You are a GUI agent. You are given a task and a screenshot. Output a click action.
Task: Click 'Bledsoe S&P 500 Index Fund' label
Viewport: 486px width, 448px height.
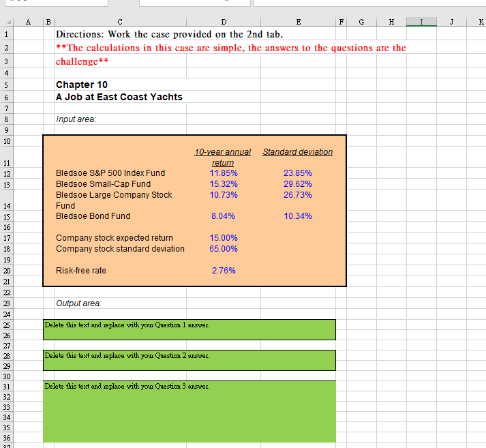(110, 173)
